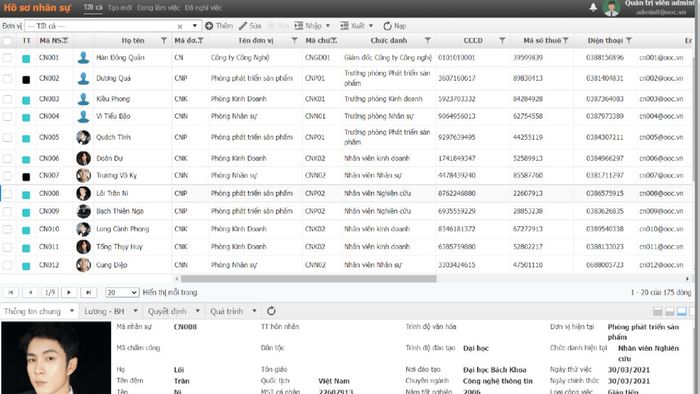Tick the checkbox for row CN006
This screenshot has height=394, width=700.
pyautogui.click(x=7, y=158)
